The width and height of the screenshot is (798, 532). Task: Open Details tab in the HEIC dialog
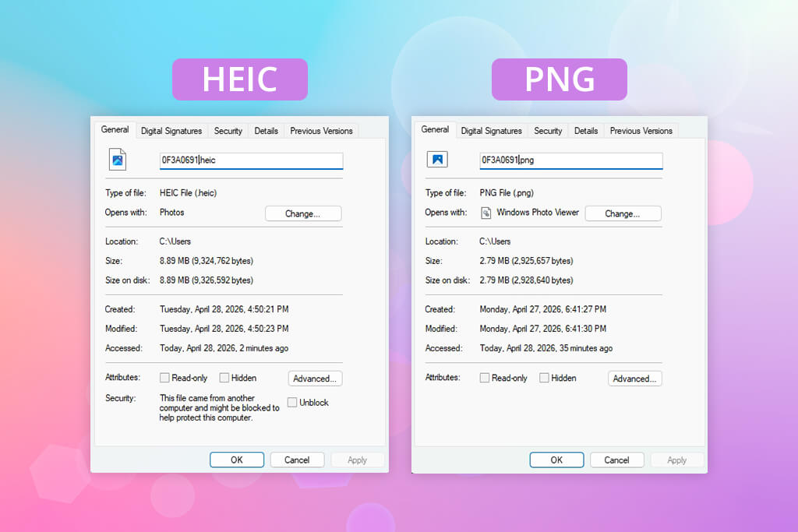coord(267,131)
